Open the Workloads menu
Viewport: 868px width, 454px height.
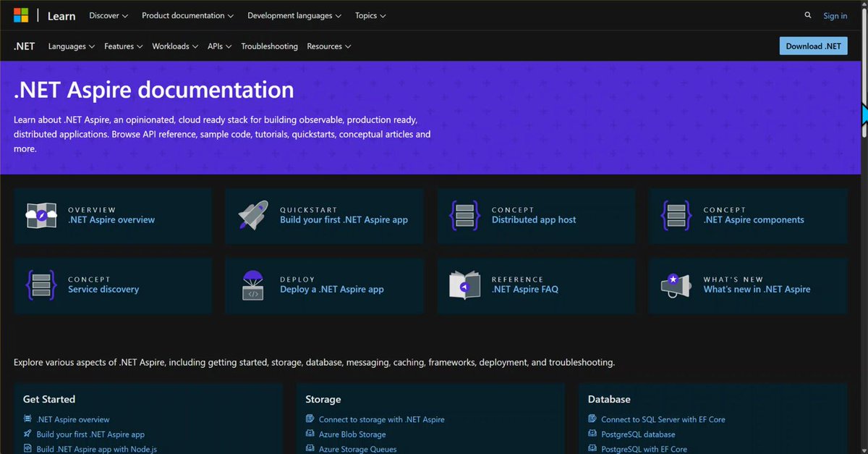(175, 46)
